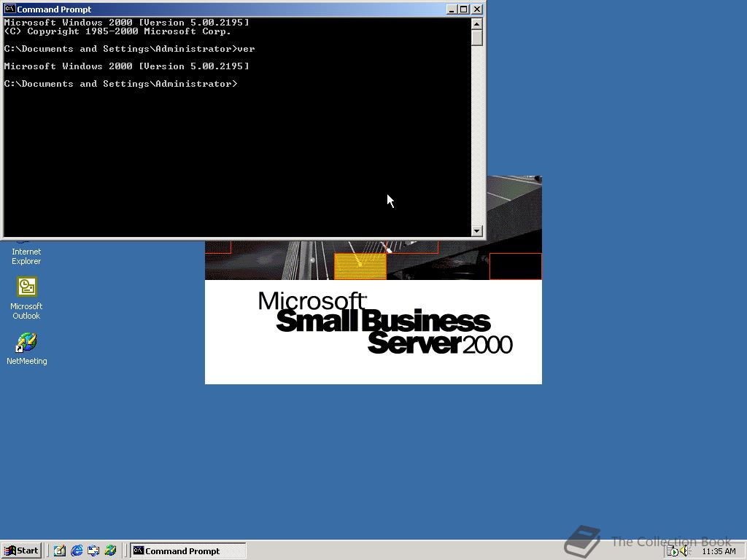Click the 11:35 AM system clock

[x=719, y=551]
